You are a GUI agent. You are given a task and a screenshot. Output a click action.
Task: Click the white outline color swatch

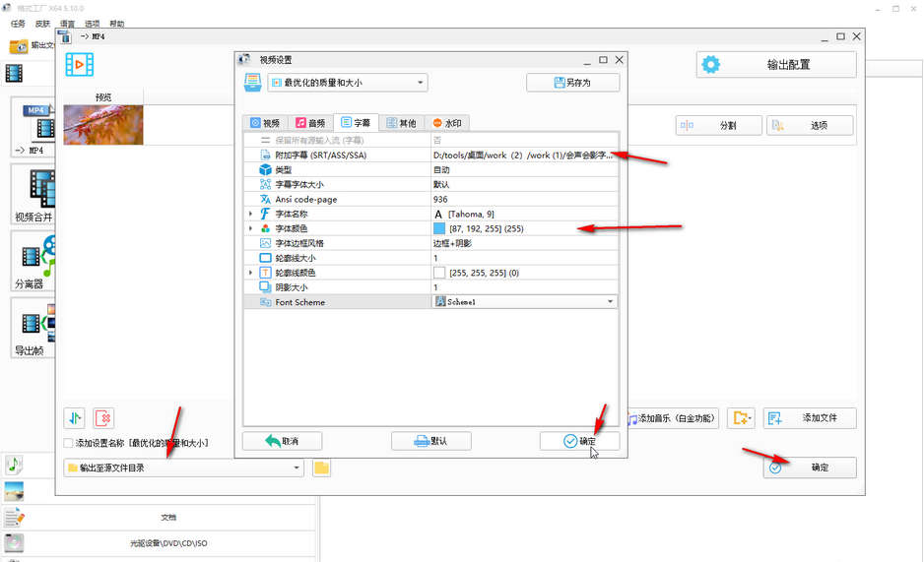[x=439, y=273]
